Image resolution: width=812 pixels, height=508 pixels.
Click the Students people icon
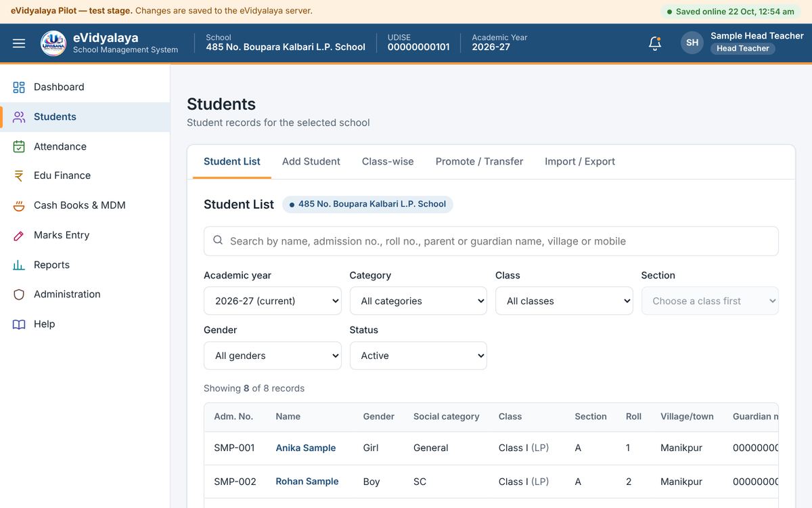(19, 117)
